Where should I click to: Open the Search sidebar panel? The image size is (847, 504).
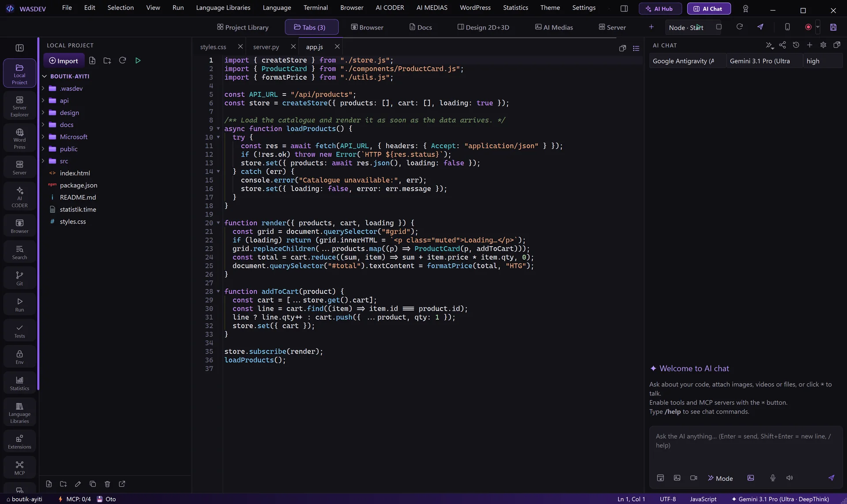click(x=19, y=252)
